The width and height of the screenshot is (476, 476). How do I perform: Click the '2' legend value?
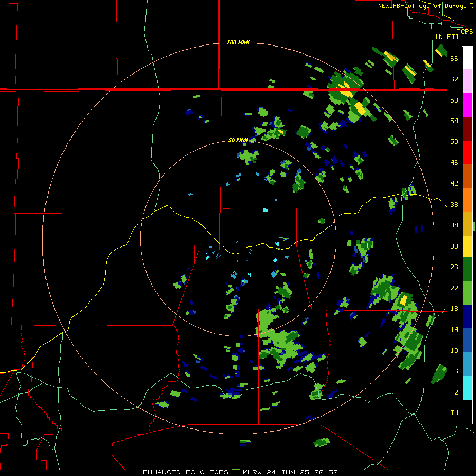point(456,392)
